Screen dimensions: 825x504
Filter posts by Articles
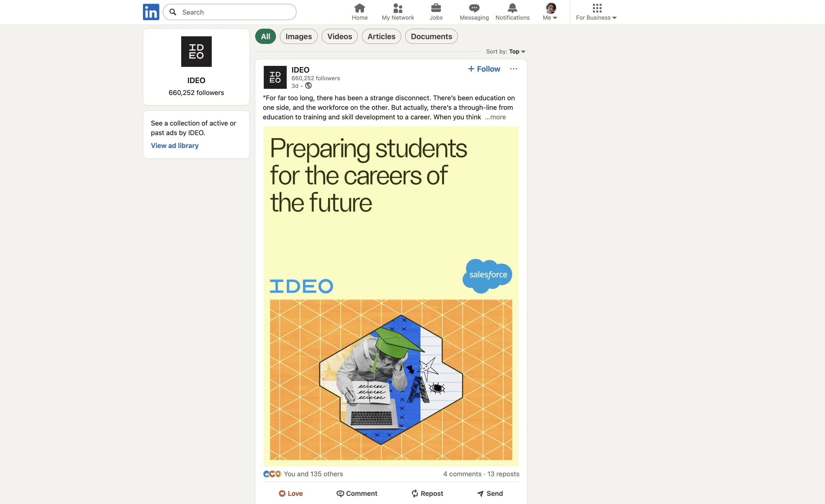pos(381,37)
